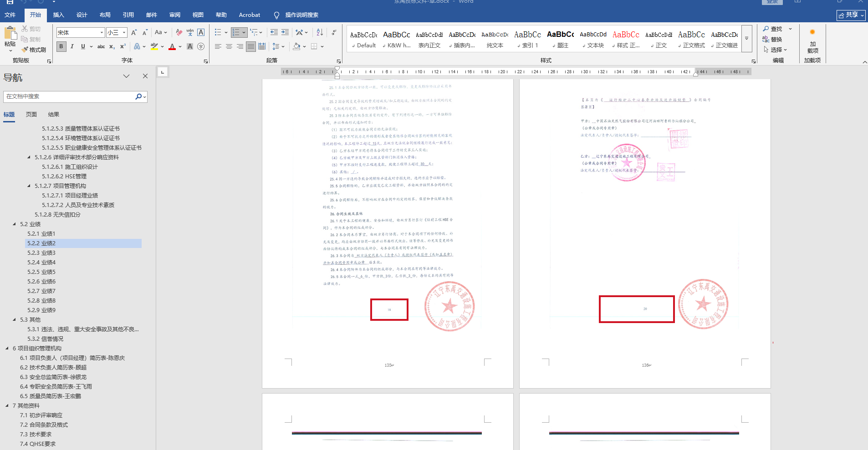Decrease the paragraph indent

[274, 32]
